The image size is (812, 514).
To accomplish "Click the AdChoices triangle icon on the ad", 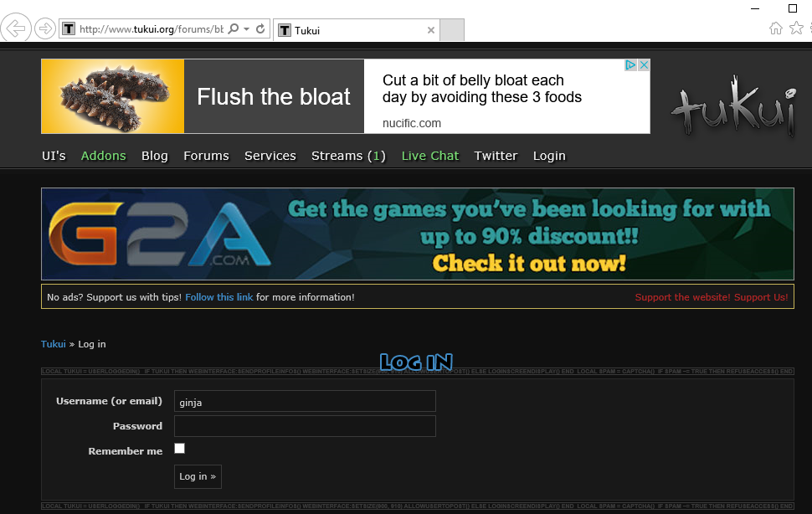I will (631, 65).
